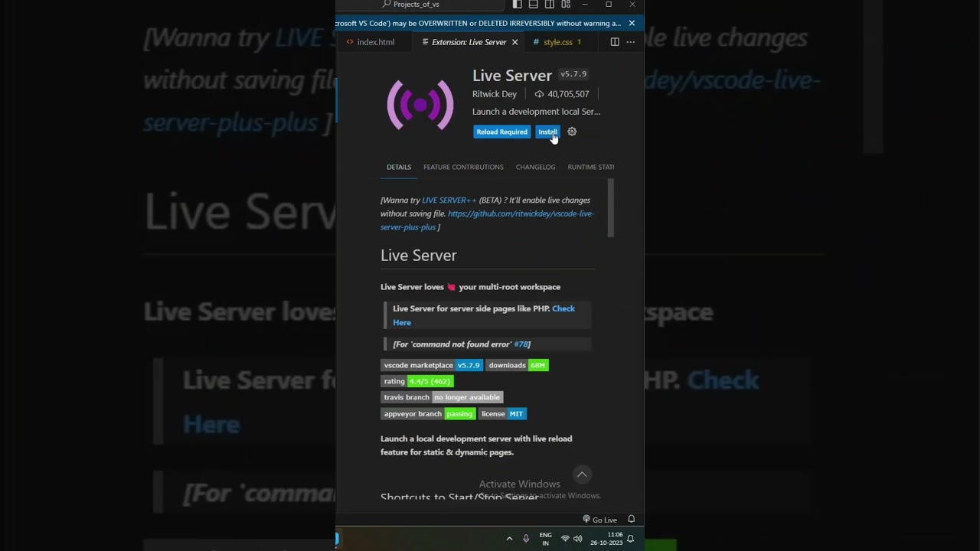The width and height of the screenshot is (980, 551).
Task: Open the 11:06 clock and date
Action: click(606, 539)
